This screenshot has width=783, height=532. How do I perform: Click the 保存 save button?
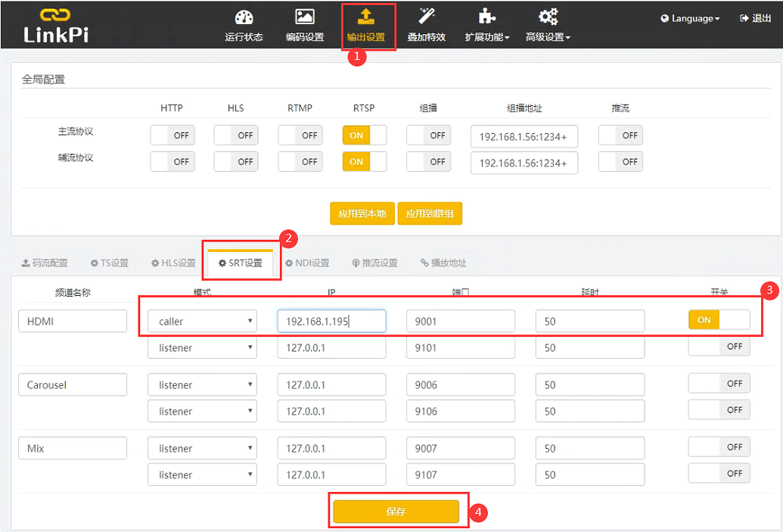click(x=396, y=512)
